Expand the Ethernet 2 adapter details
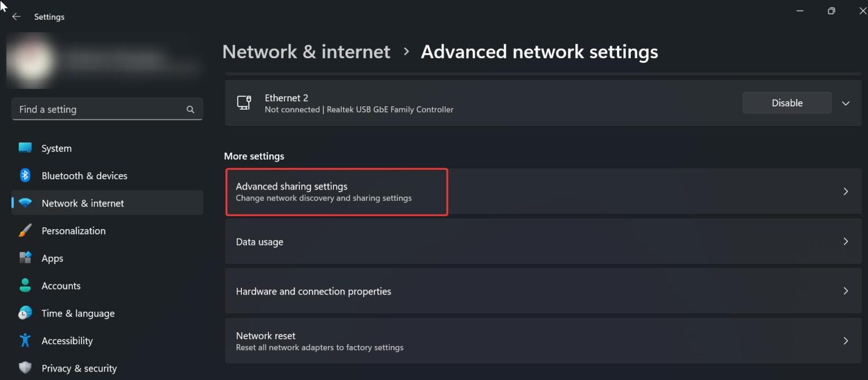 (x=846, y=102)
